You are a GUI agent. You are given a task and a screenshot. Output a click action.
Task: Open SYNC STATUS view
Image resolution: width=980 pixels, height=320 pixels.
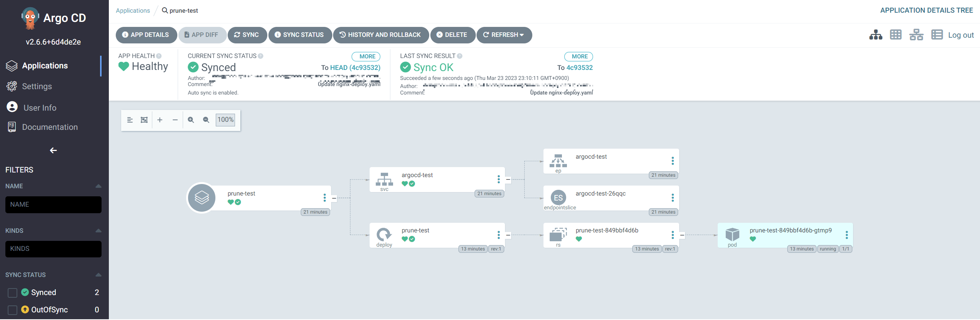300,35
